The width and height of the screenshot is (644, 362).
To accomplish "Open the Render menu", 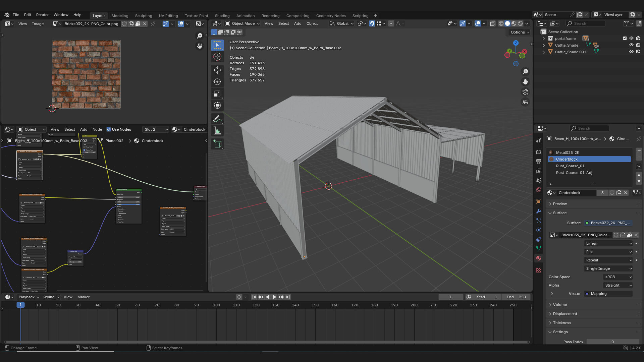I will pos(42,15).
